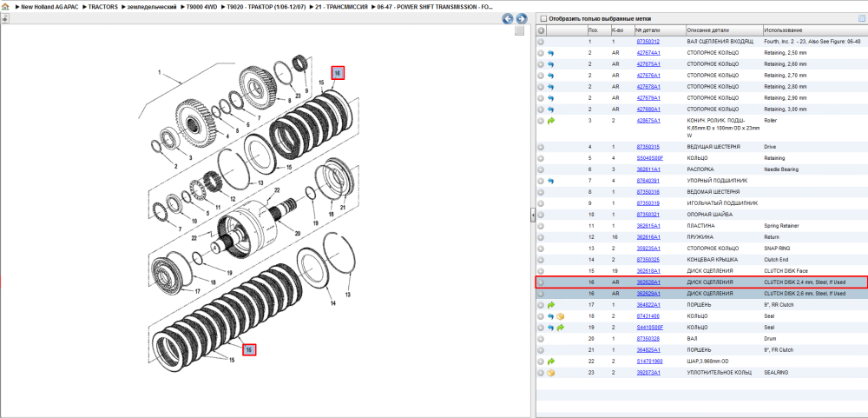Open the T9000 4WD breadcrumb
Image resolution: width=868 pixels, height=418 pixels.
click(201, 7)
